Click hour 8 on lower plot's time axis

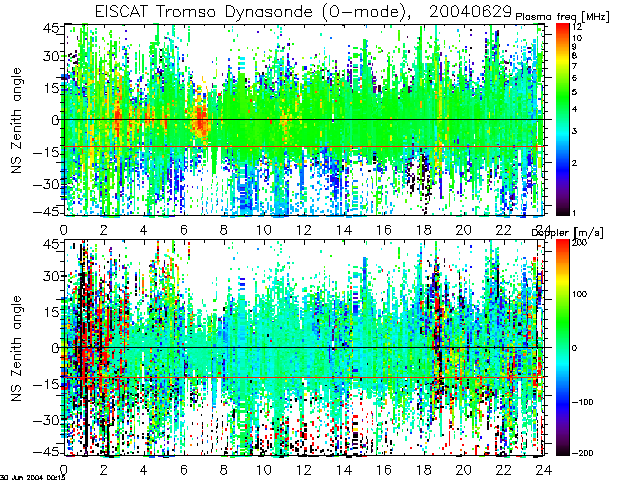coord(224,470)
